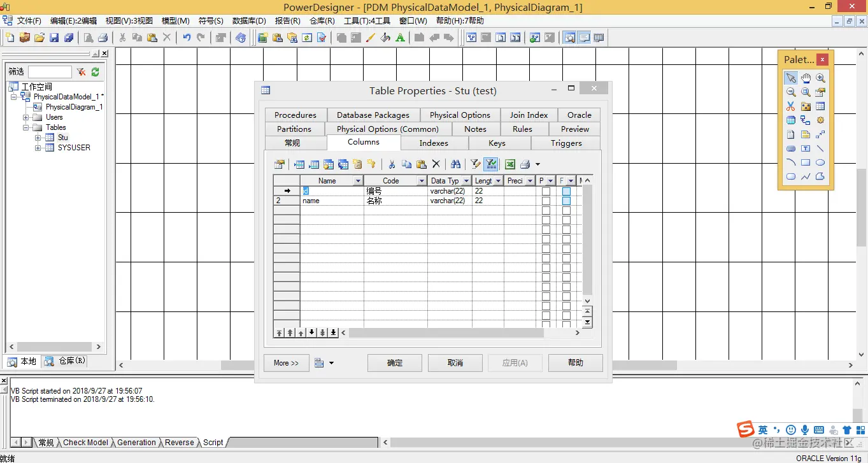Click the binoculars Find icon

point(455,164)
